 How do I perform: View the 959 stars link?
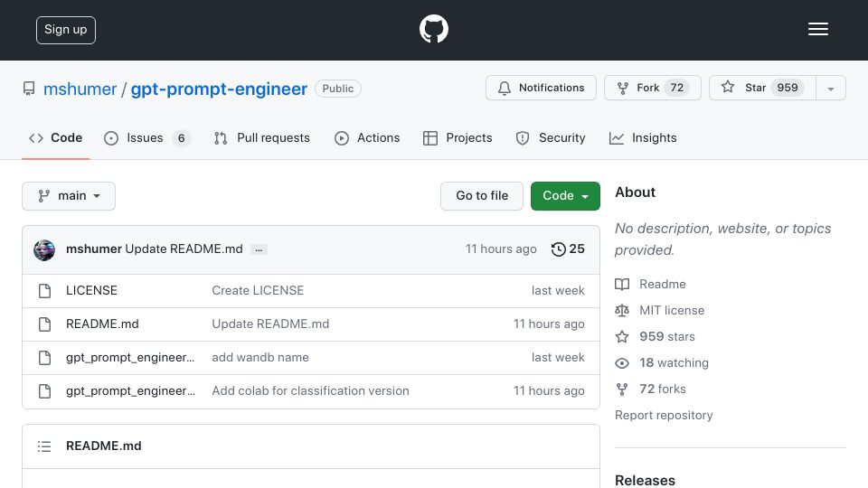667,336
